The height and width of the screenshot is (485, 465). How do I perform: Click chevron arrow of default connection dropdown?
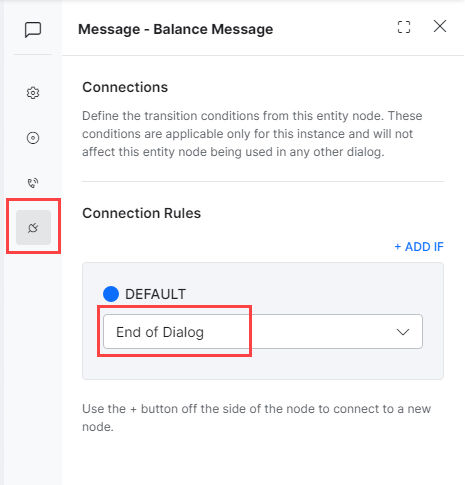tap(403, 332)
